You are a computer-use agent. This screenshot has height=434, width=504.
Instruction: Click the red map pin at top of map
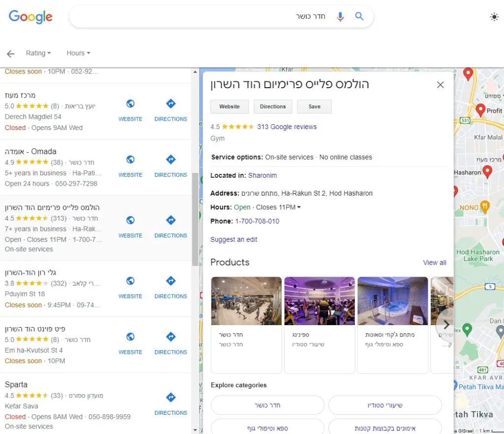pyautogui.click(x=468, y=74)
